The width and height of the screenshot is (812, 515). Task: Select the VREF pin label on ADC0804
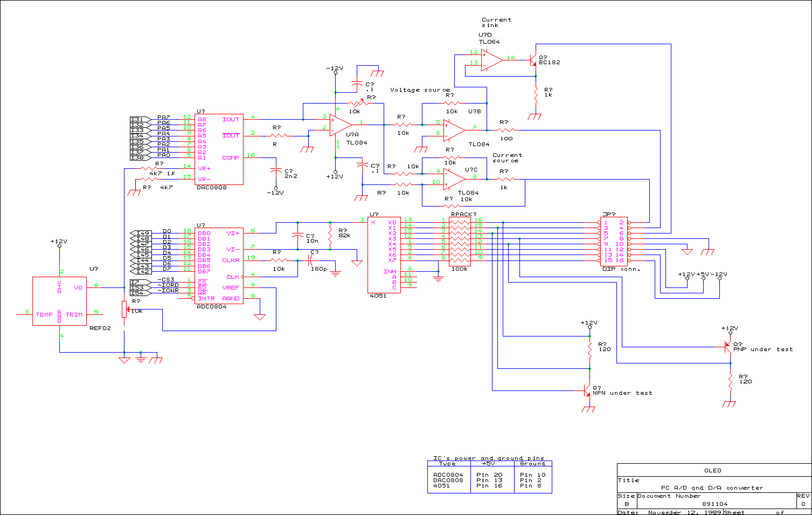(x=231, y=287)
